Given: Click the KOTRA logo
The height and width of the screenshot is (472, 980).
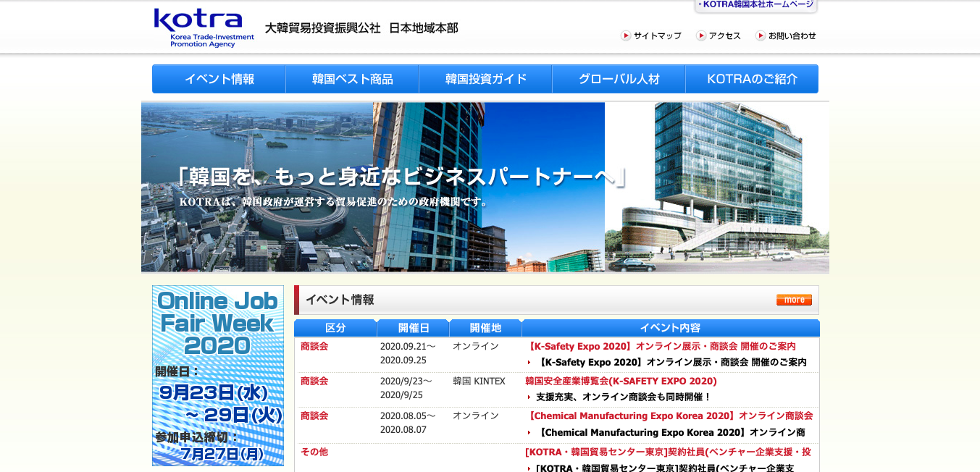Looking at the screenshot, I should (204, 28).
